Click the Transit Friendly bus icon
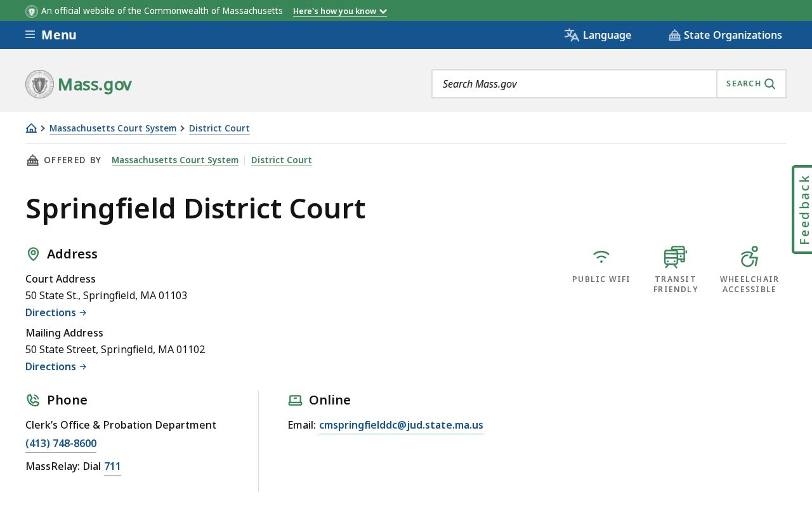The width and height of the screenshot is (812, 508). tap(676, 257)
